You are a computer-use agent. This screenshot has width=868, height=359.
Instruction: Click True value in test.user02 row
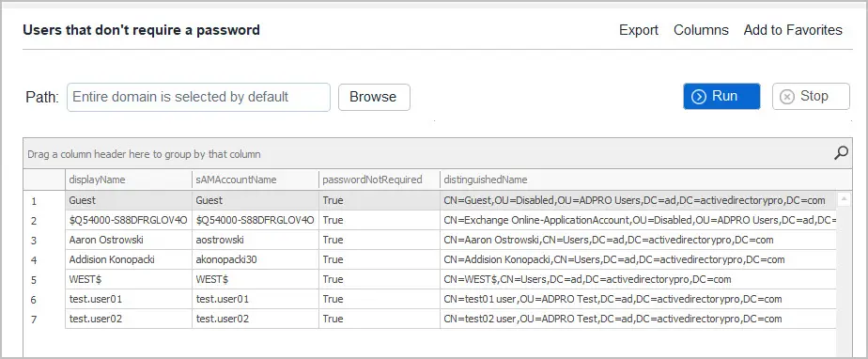[380, 320]
